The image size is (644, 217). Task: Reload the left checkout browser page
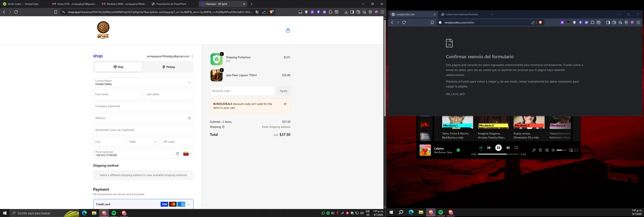pos(16,12)
